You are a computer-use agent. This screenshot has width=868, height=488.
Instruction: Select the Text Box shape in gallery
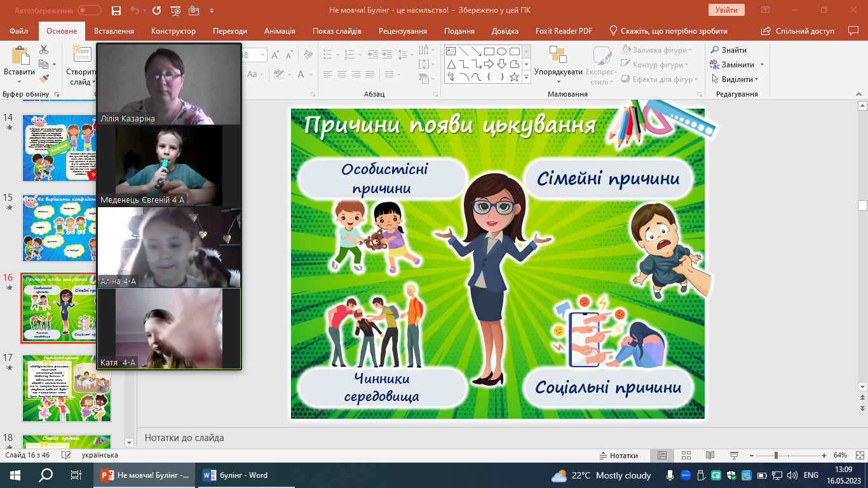[451, 51]
